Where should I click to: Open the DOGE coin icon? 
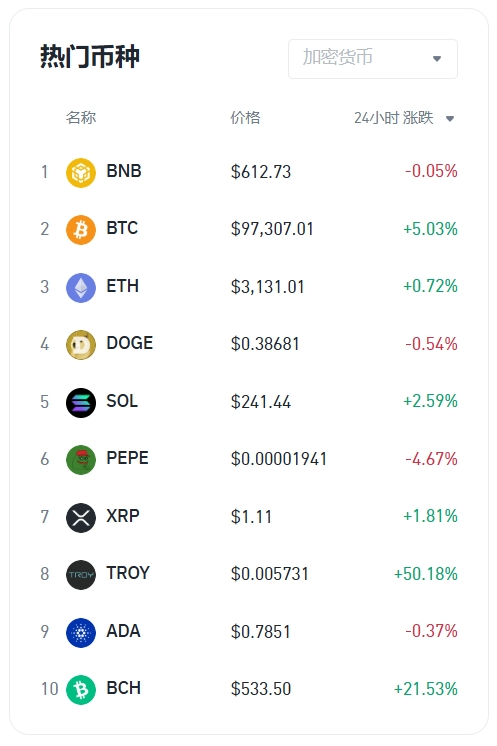pos(81,345)
